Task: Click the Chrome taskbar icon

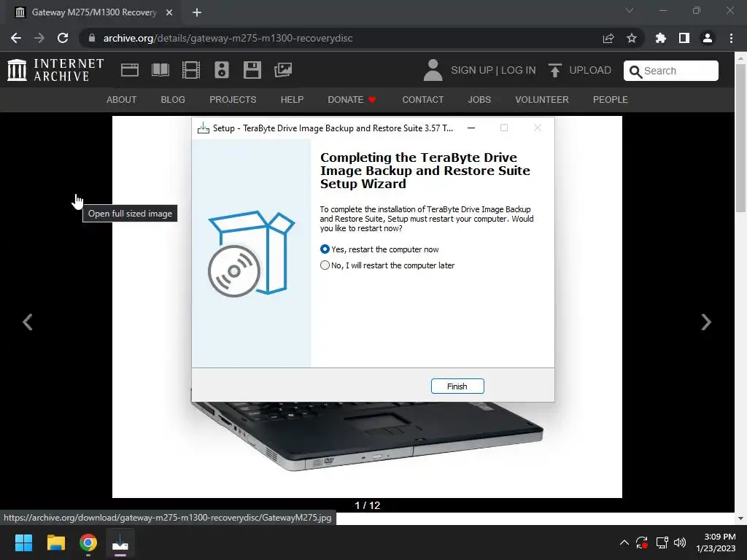Action: [x=88, y=542]
